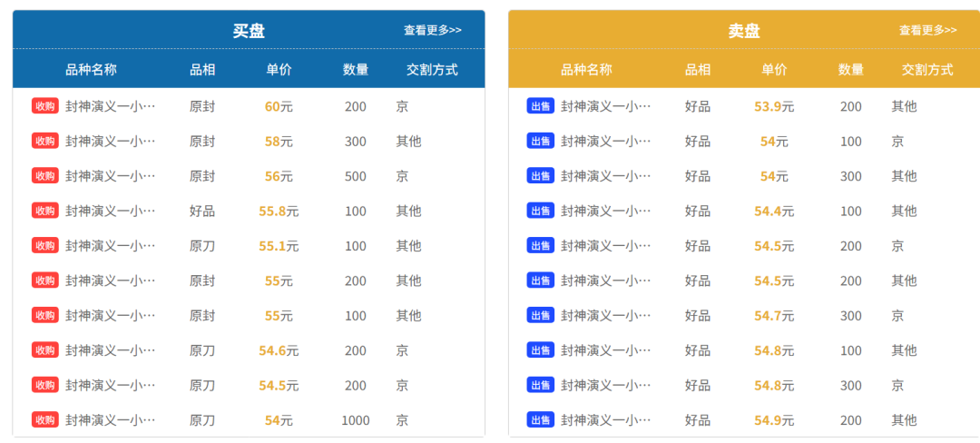Open 查看更多>> in the 买盘 panel
980x443 pixels.
point(433,30)
